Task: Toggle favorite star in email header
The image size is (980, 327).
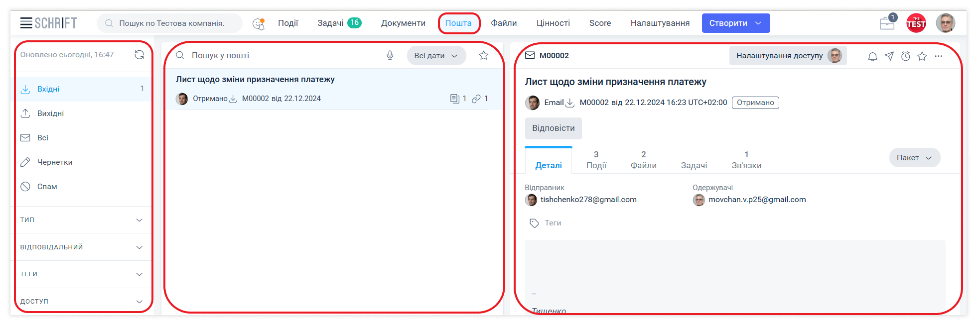Action: (x=922, y=56)
